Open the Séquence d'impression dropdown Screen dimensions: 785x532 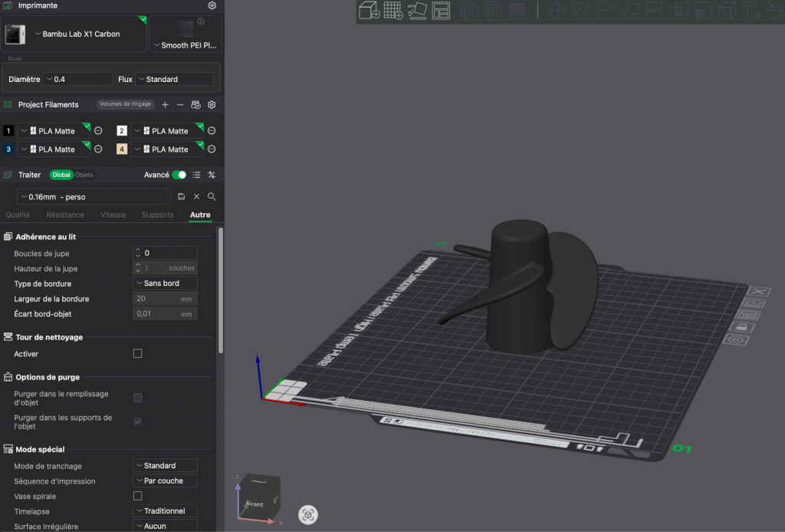[x=165, y=481]
